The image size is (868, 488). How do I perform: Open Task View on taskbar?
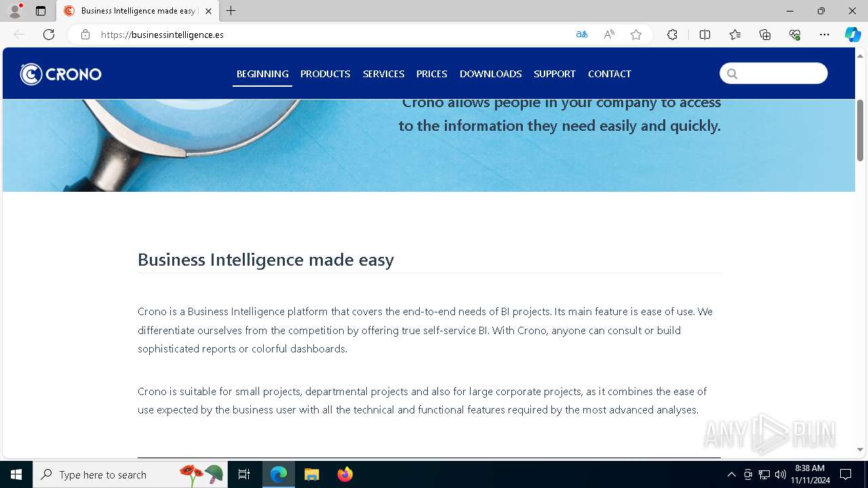click(244, 474)
